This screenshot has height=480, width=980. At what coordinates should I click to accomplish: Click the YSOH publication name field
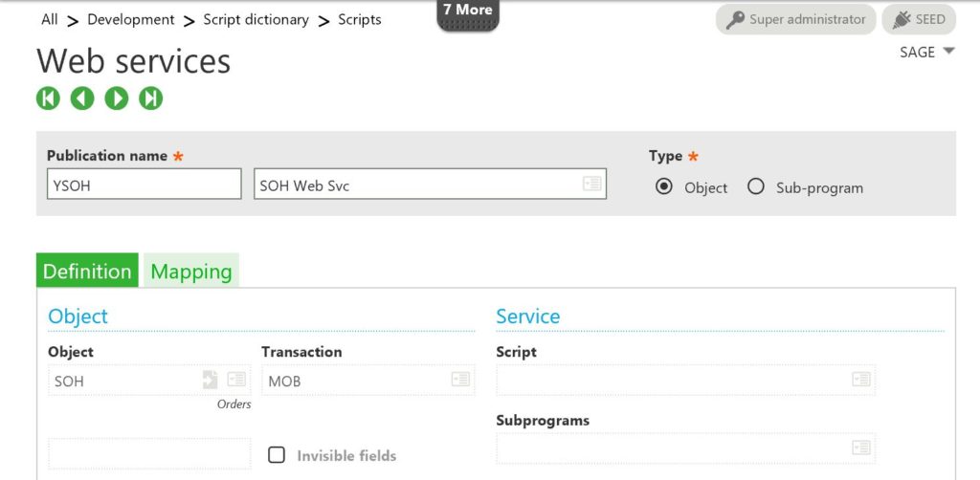click(144, 185)
